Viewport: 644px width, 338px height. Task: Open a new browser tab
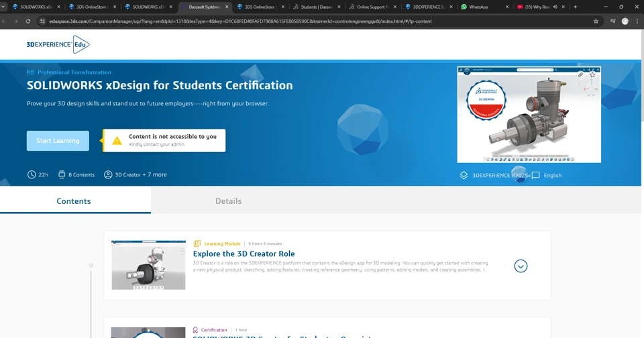pyautogui.click(x=575, y=7)
